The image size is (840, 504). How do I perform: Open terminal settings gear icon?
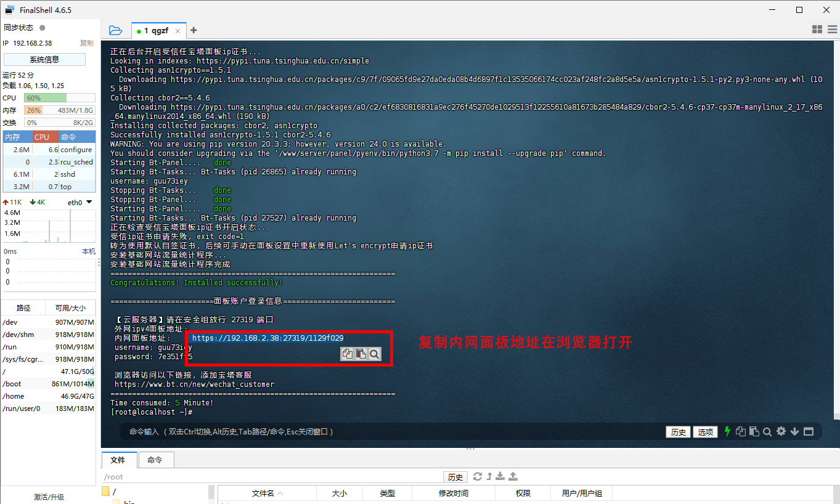coord(781,432)
